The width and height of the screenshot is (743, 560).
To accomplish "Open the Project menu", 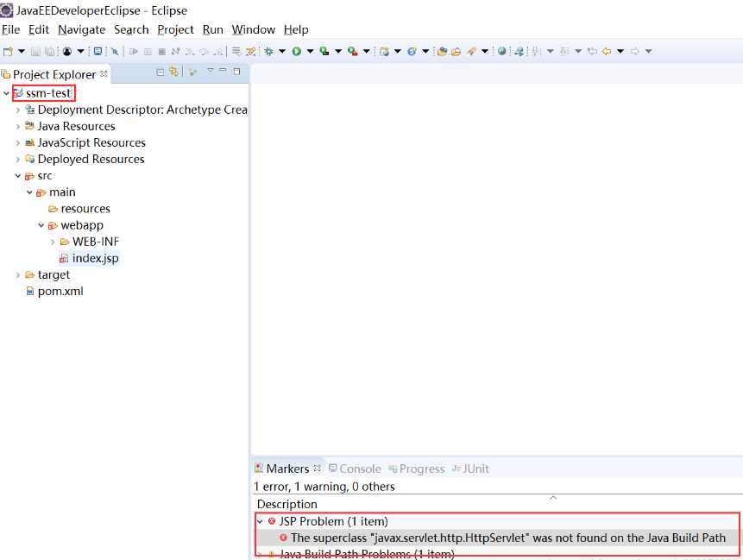I will tap(175, 29).
